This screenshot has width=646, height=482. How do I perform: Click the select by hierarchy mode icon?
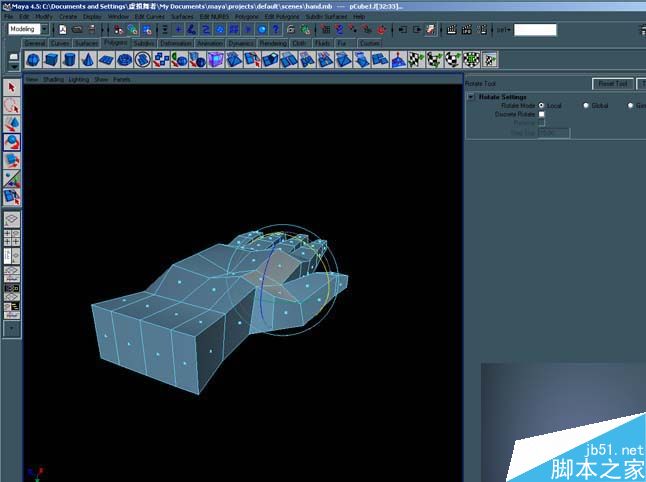pyautogui.click(x=119, y=29)
